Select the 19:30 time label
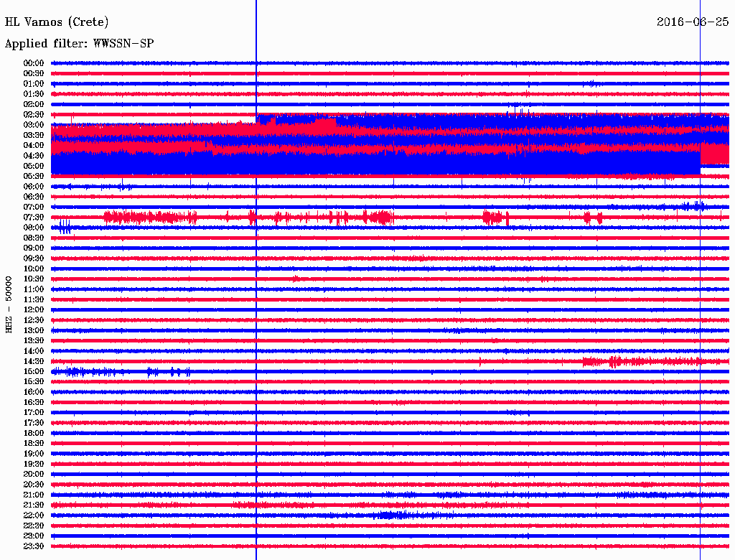This screenshot has width=735, height=560. (34, 465)
